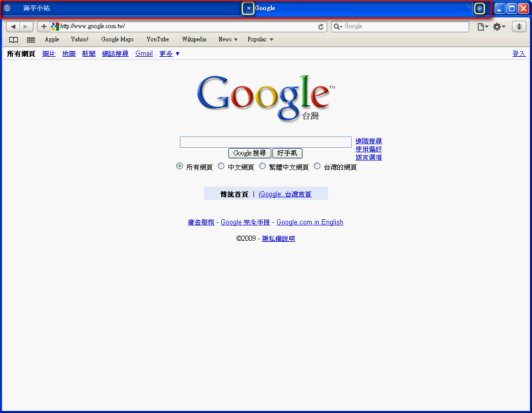Click the main Google search box
This screenshot has height=413, width=532.
point(266,142)
